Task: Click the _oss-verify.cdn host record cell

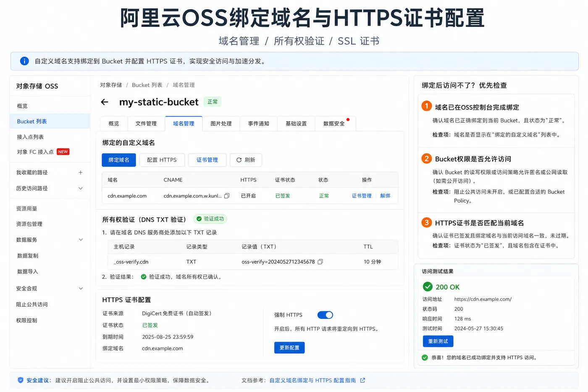Action: click(131, 262)
